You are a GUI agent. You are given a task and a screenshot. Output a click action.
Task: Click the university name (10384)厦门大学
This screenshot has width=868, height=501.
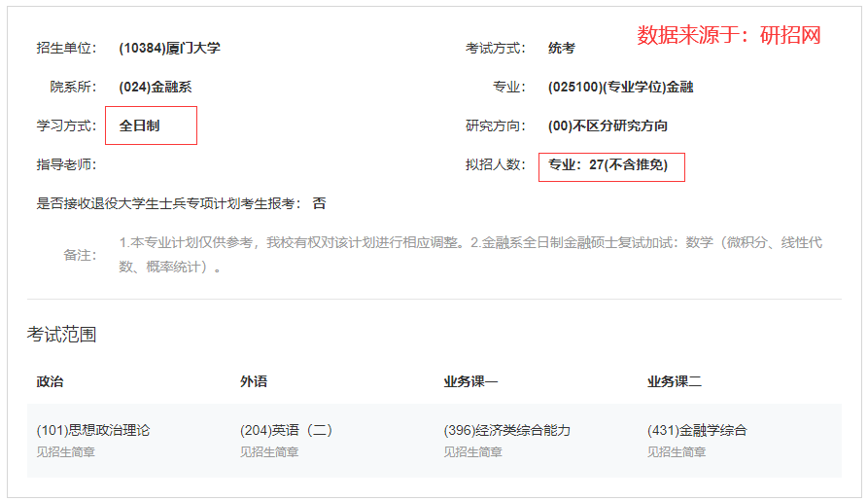169,49
